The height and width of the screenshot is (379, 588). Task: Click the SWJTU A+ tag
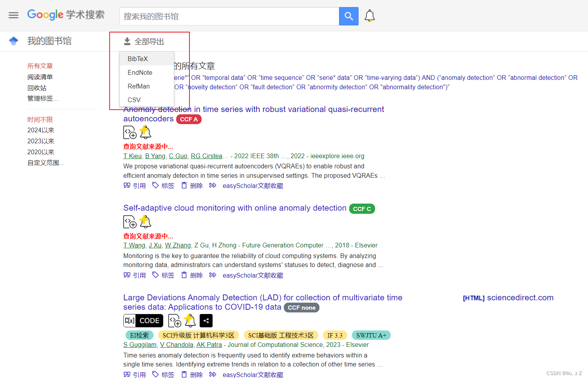[371, 335]
